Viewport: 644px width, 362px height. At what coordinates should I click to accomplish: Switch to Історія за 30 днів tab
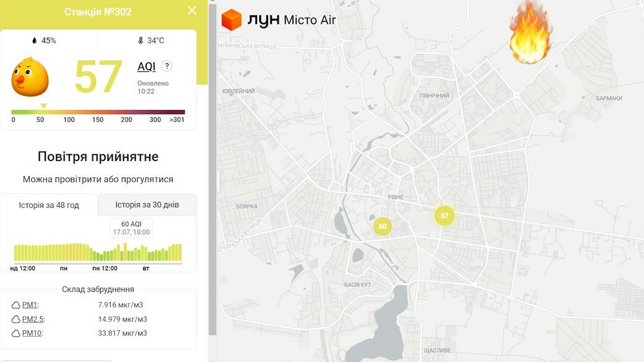(x=147, y=205)
